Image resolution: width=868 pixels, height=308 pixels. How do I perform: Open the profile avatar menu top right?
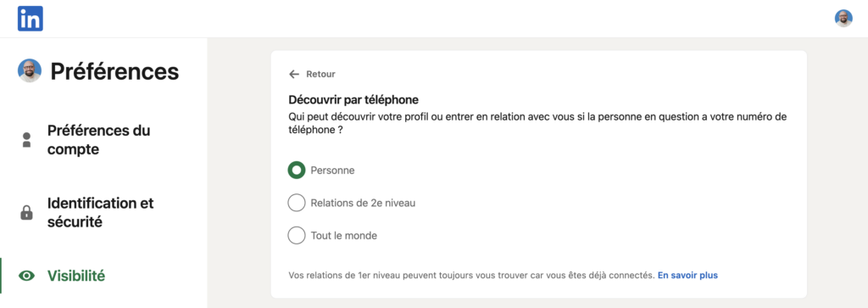843,19
